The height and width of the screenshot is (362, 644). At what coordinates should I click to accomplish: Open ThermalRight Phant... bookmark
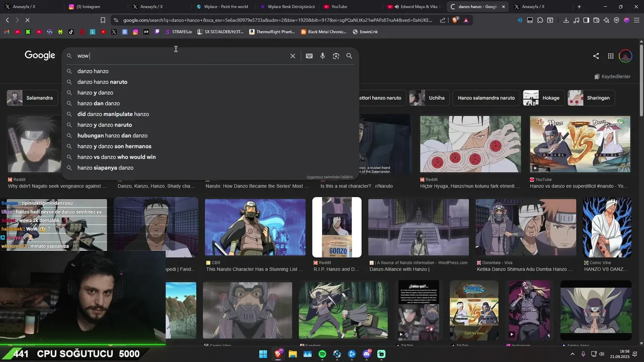(272, 32)
